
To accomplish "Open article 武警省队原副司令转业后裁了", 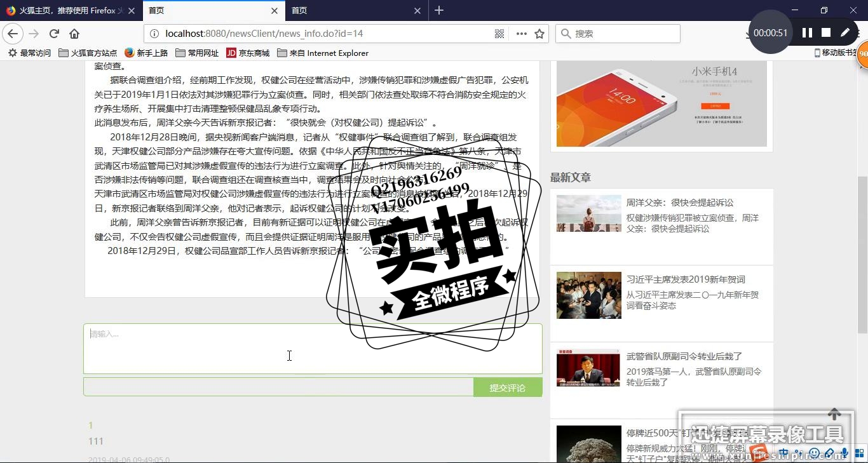I will (x=684, y=356).
